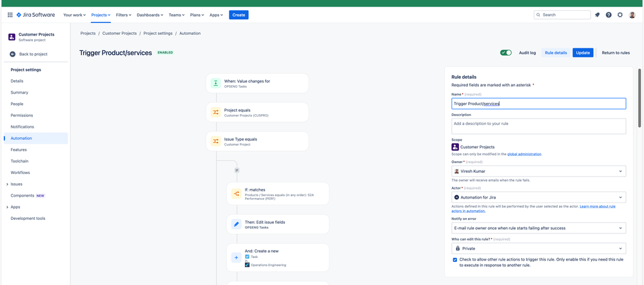Open the Apps menu in top navigation
This screenshot has width=644, height=285.
[216, 15]
